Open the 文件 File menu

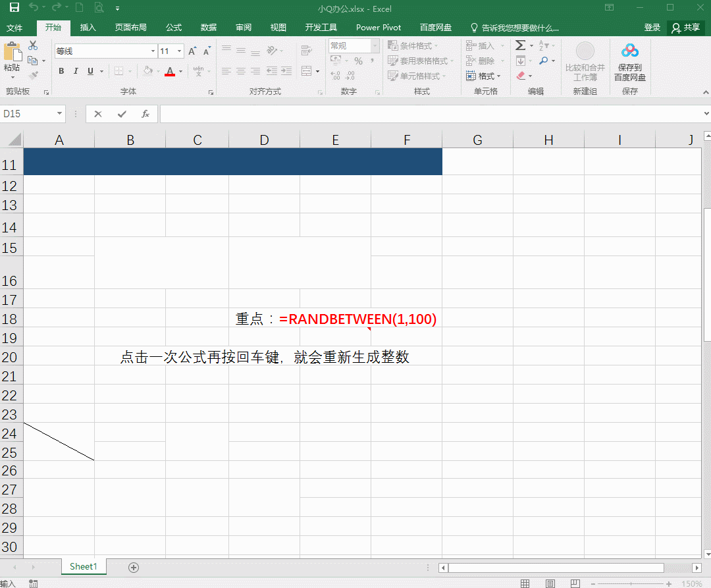tap(14, 28)
